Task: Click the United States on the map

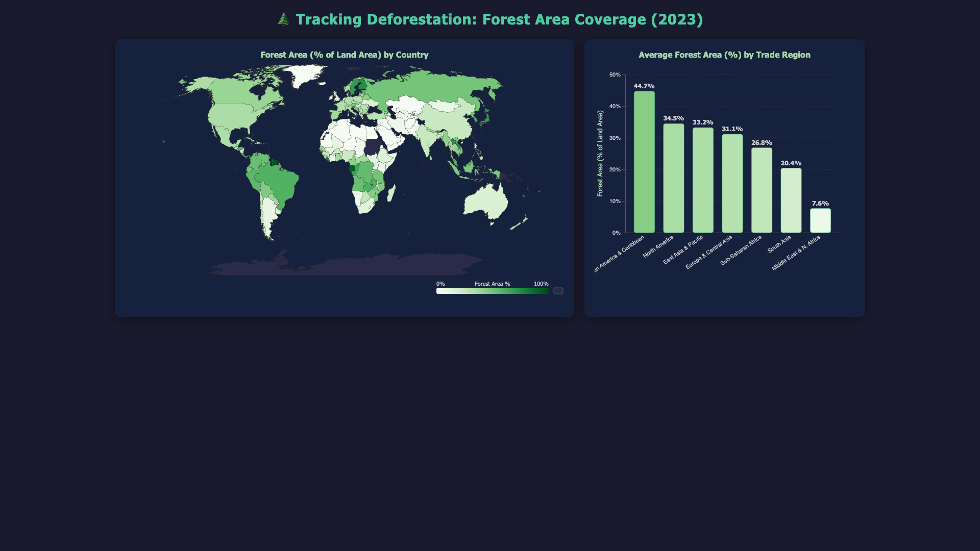Action: [232, 115]
